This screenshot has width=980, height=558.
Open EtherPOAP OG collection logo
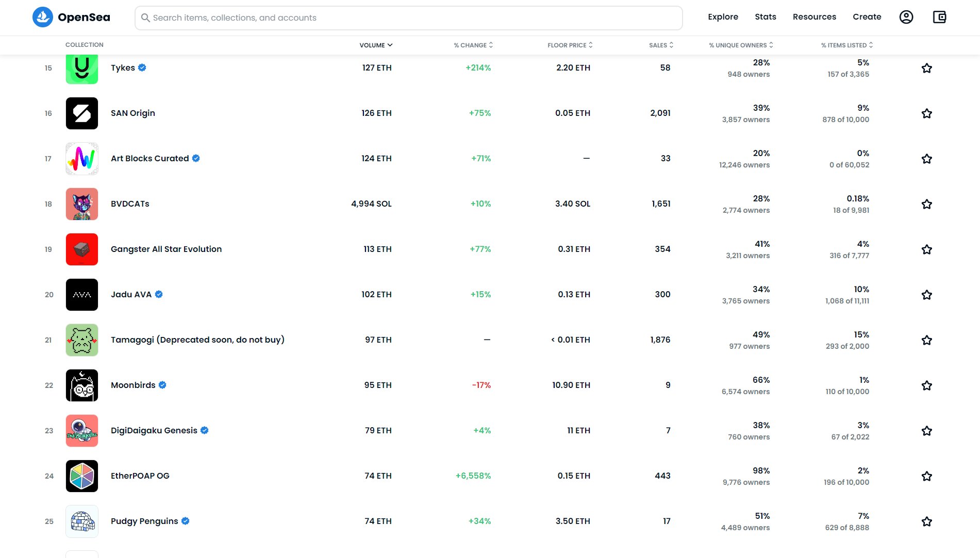click(x=82, y=476)
